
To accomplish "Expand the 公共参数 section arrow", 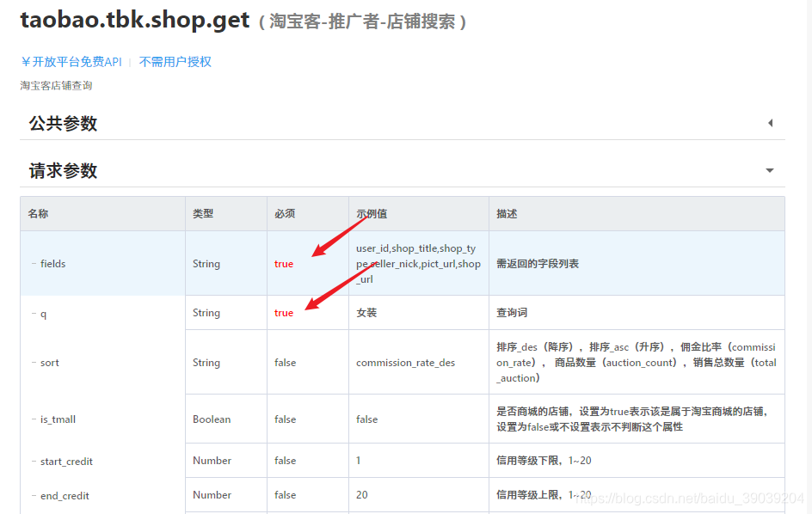I will 770,123.
